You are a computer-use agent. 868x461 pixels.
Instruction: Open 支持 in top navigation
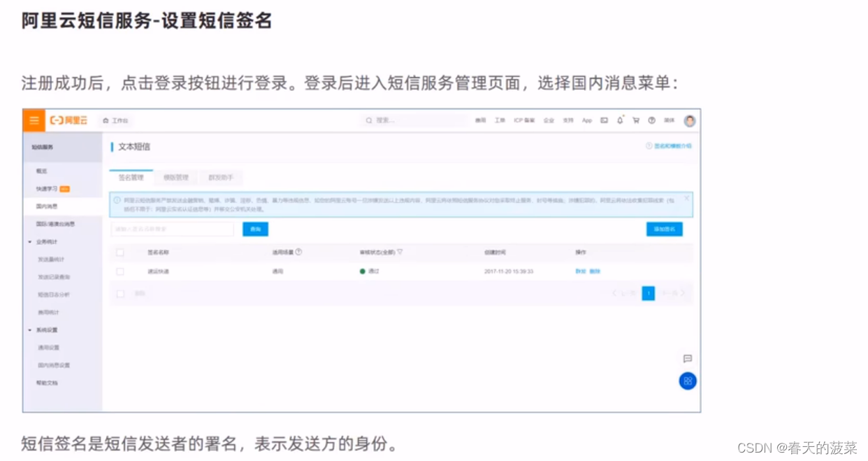(568, 120)
